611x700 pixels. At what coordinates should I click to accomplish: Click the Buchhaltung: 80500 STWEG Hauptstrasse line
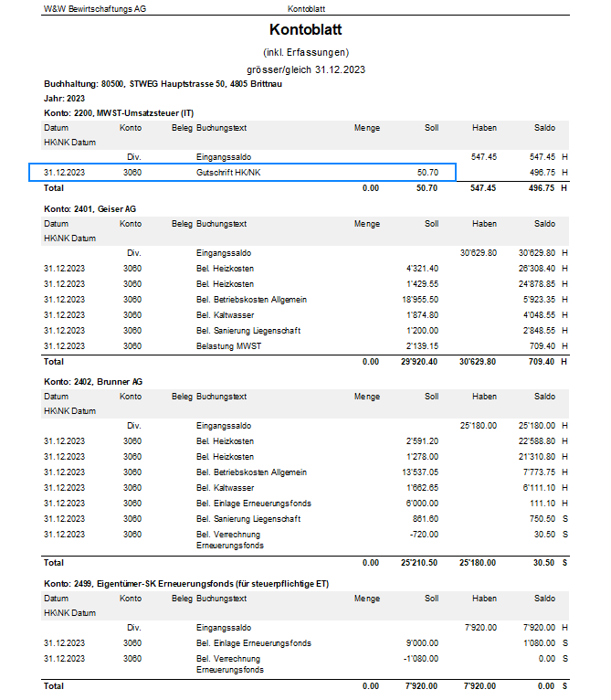pyautogui.click(x=163, y=84)
